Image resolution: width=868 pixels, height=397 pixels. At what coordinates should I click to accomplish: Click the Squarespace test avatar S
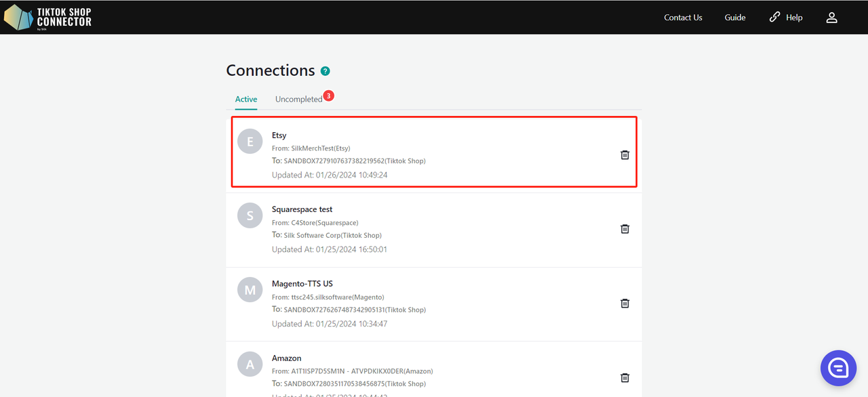pos(250,216)
